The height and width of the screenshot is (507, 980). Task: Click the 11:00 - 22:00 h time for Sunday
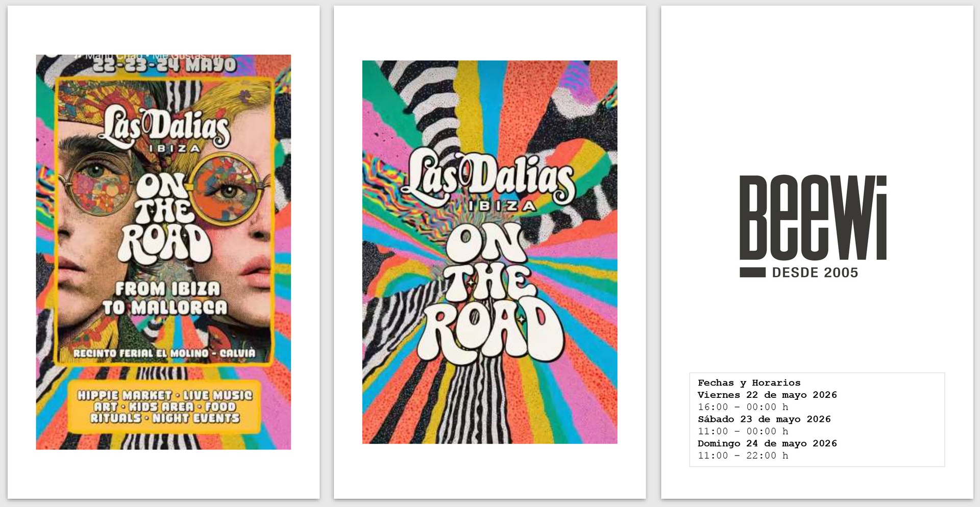(x=743, y=455)
